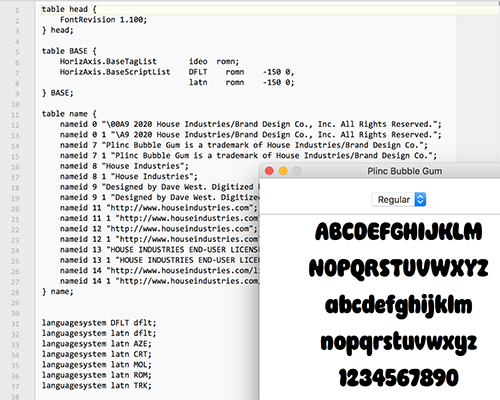Open the Regular font style dropdown

(x=399, y=200)
